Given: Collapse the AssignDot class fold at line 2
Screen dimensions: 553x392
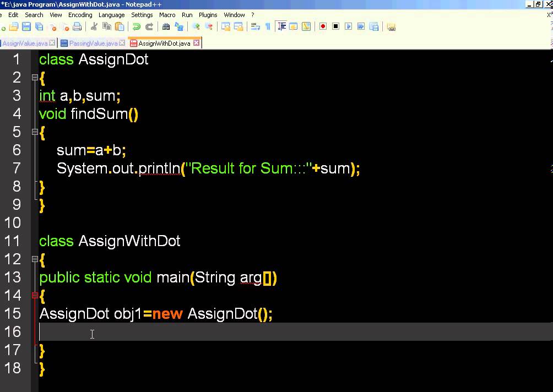Looking at the screenshot, I should 35,77.
